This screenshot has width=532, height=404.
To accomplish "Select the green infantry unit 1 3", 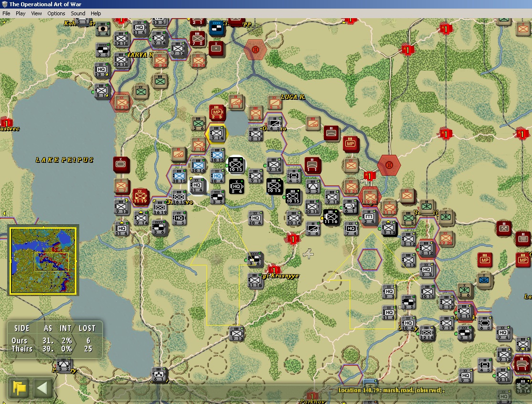I will pos(408,218).
